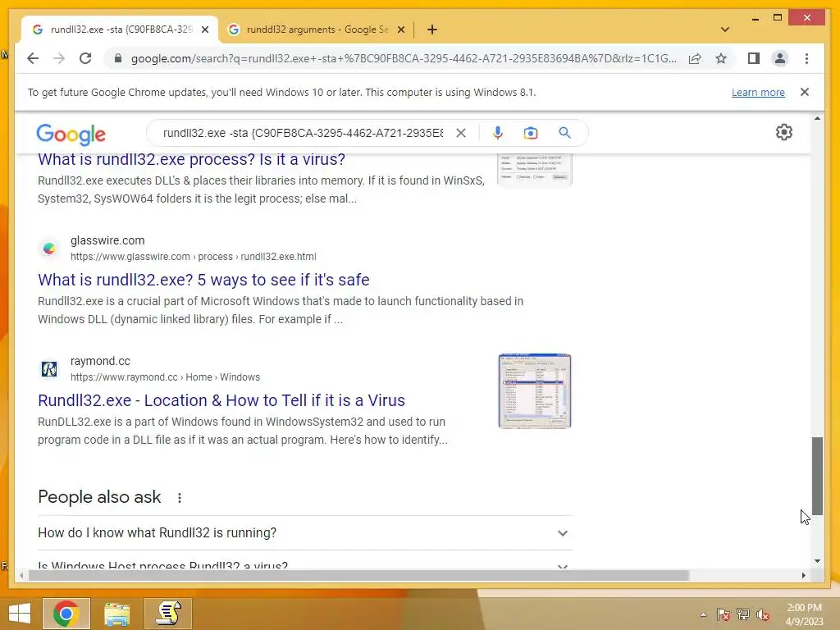Open the tab search dropdown arrow

[725, 30]
